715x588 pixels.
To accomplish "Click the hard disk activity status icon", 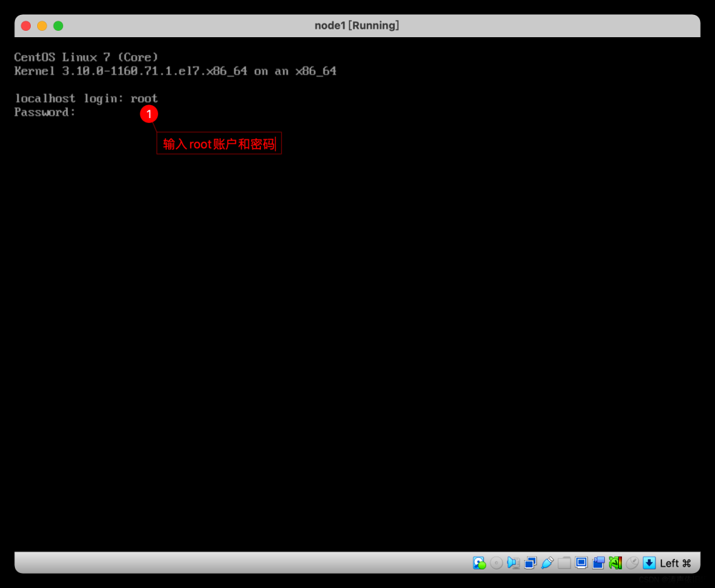I will pos(479,563).
